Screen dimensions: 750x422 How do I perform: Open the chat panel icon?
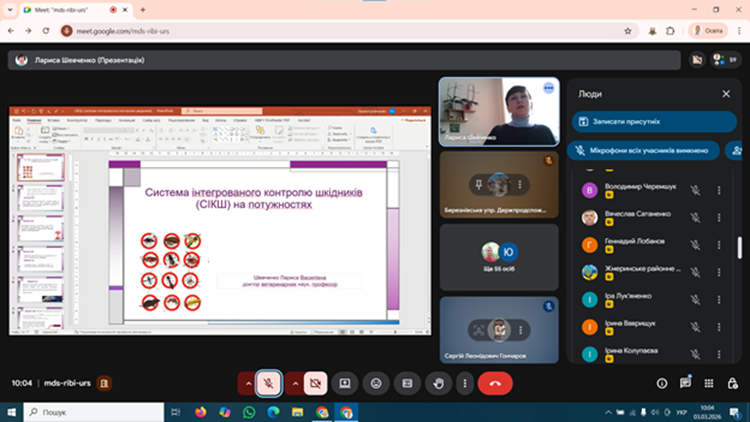click(x=686, y=383)
